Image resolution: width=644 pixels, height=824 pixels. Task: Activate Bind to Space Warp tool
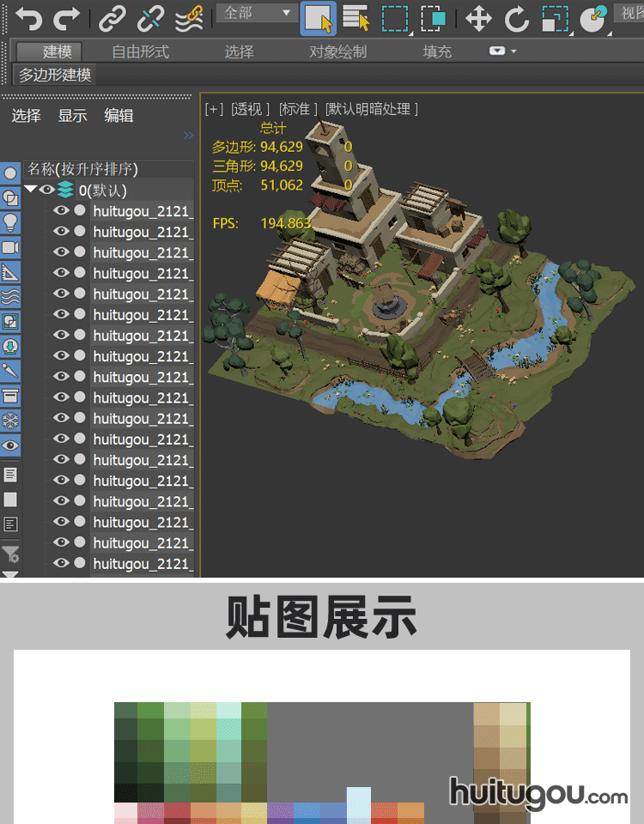click(189, 17)
